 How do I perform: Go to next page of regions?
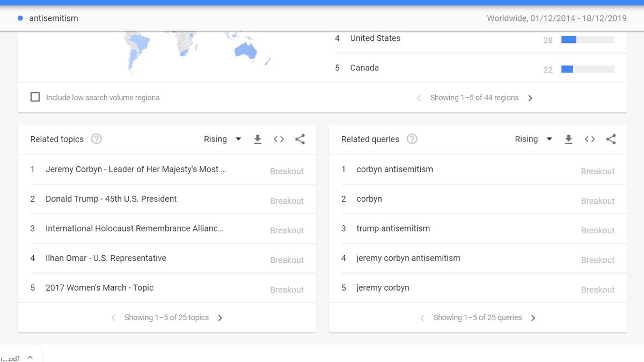tap(530, 98)
